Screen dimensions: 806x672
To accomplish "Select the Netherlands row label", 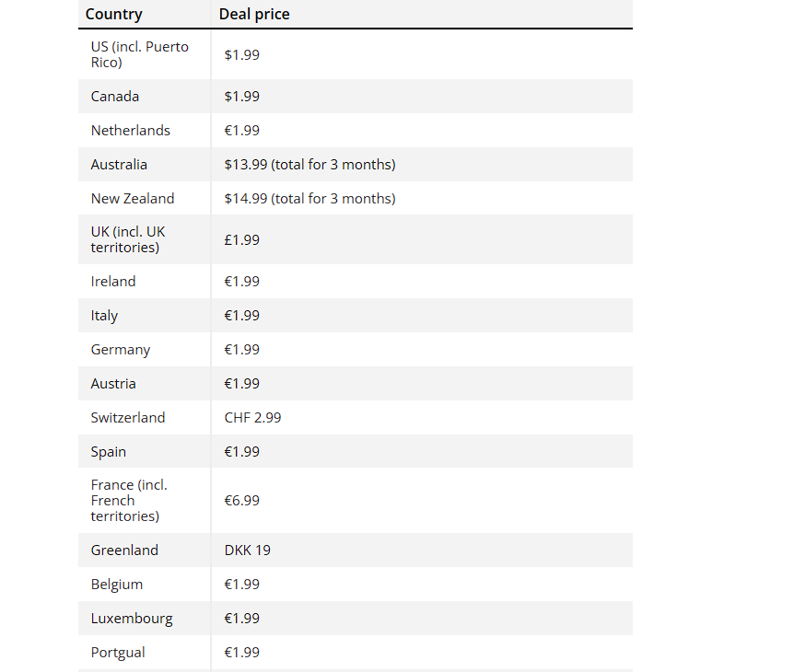I will click(130, 131).
